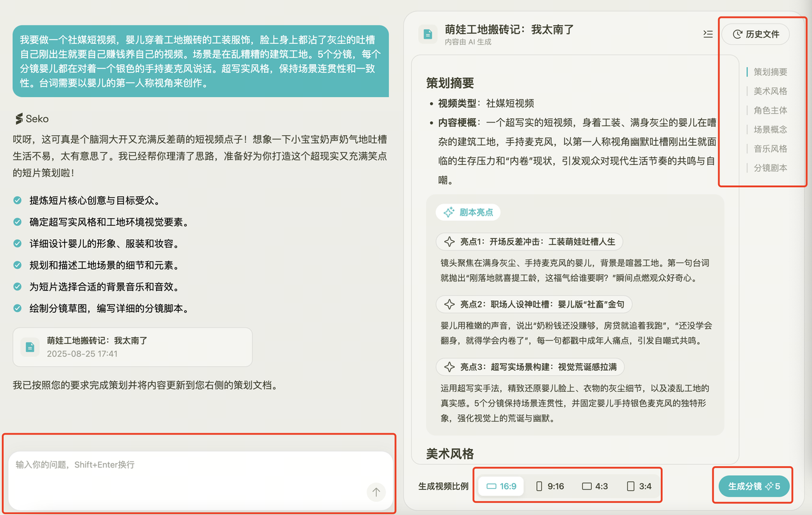Jump to 策划摘要 in the outline
This screenshot has height=515, width=812.
tap(770, 72)
